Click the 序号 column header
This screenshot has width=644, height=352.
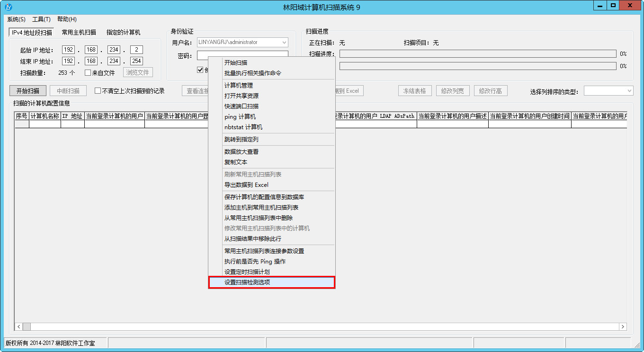pyautogui.click(x=22, y=116)
